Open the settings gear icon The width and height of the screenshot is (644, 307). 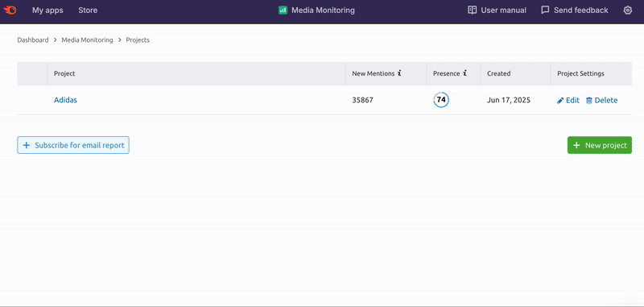[628, 10]
